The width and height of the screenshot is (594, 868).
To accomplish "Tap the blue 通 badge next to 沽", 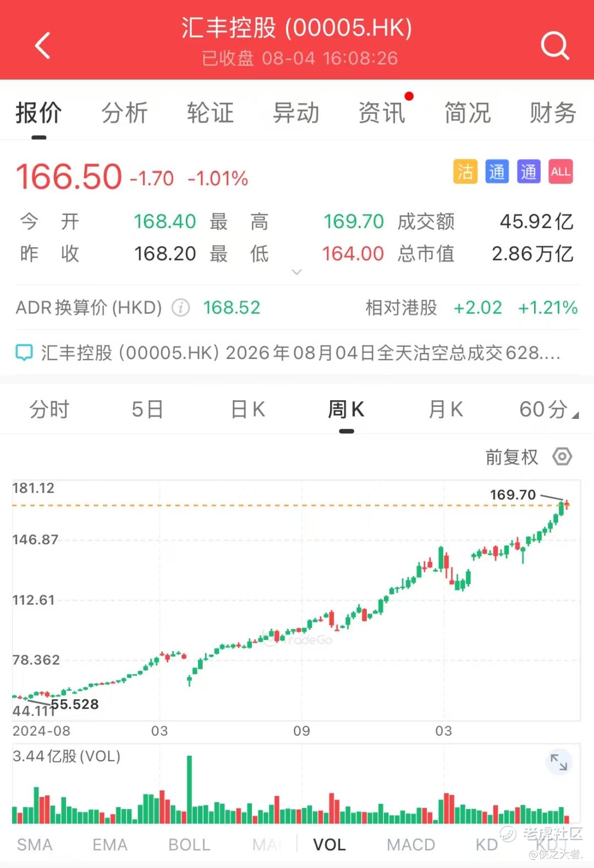I will click(x=497, y=172).
